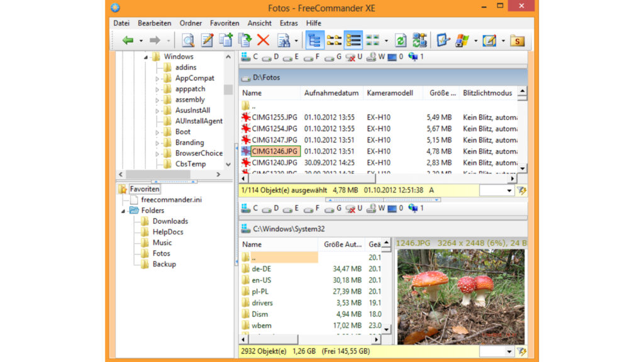The height and width of the screenshot is (362, 644).
Task: Select drive F in bottom panel
Action: tap(312, 209)
